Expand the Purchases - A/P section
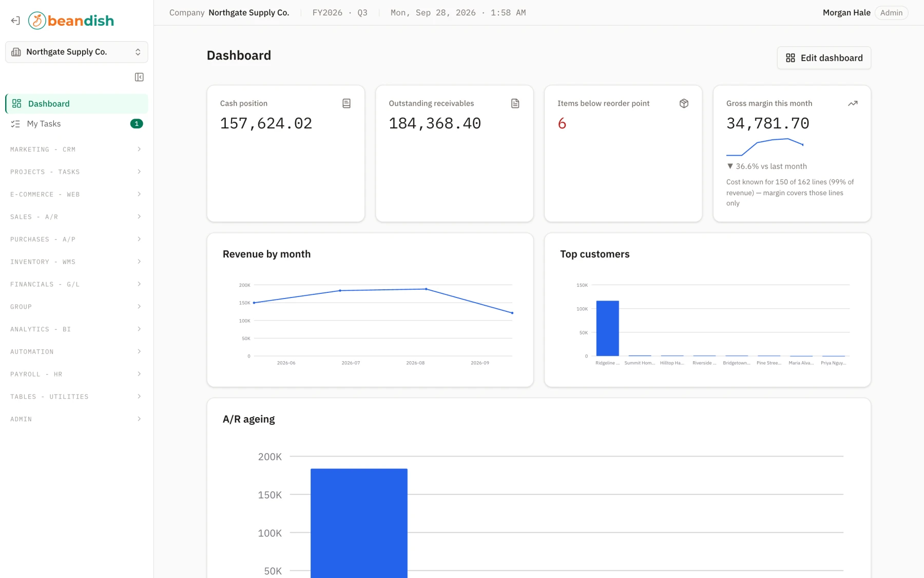This screenshot has height=578, width=924. tap(76, 239)
